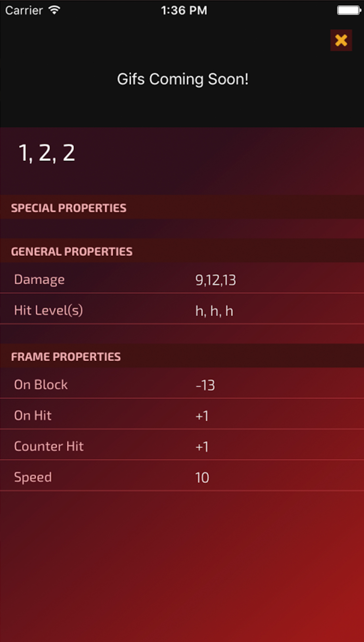364x642 pixels.
Task: Select the Counter Hit row
Action: coord(182,445)
